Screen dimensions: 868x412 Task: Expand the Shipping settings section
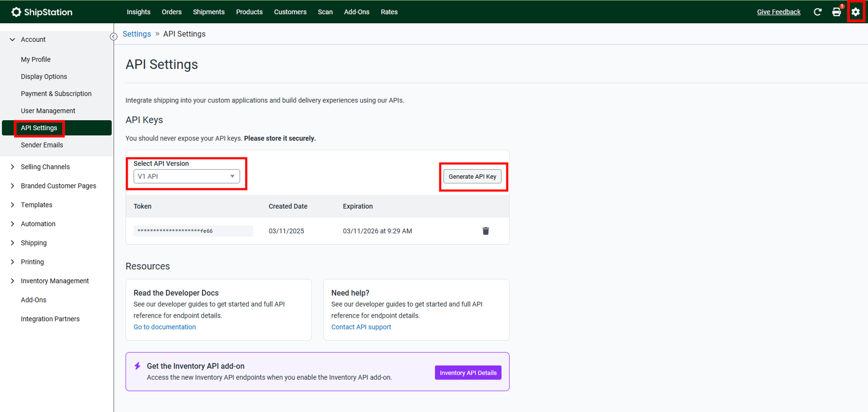[13, 243]
